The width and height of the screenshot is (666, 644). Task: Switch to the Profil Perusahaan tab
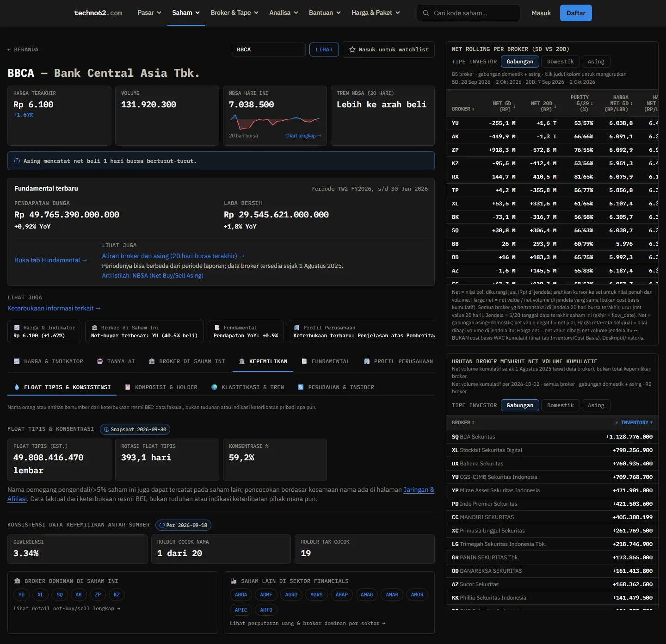click(399, 361)
